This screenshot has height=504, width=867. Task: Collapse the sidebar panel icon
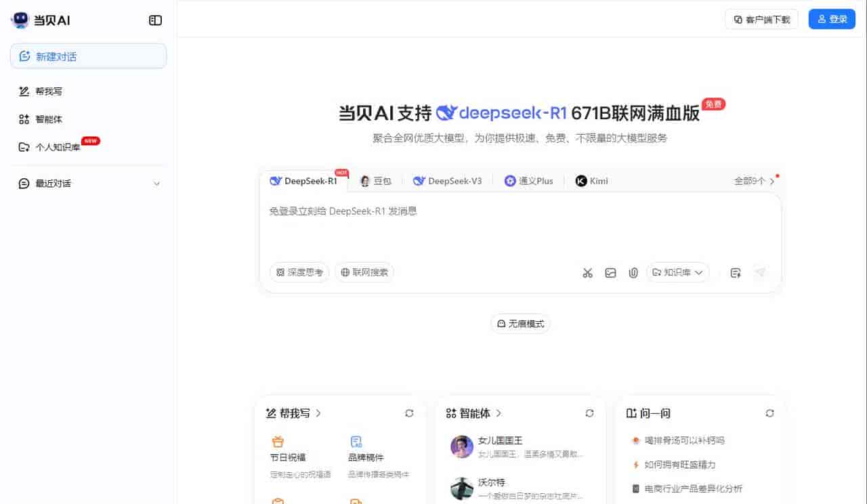coord(155,20)
